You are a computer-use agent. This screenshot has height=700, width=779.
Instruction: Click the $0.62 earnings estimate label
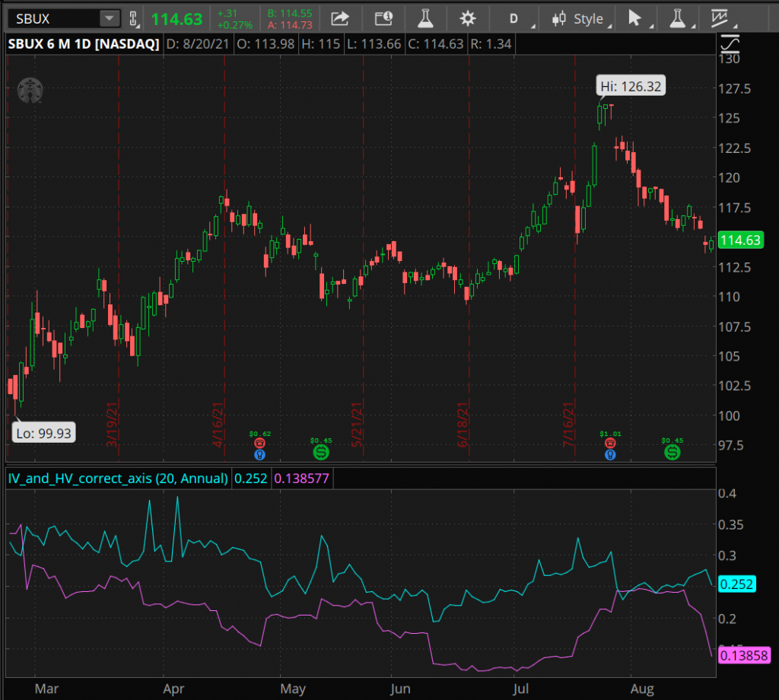pos(260,434)
